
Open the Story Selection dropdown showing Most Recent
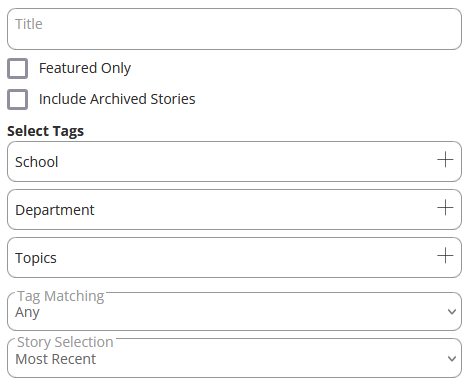[x=234, y=358]
